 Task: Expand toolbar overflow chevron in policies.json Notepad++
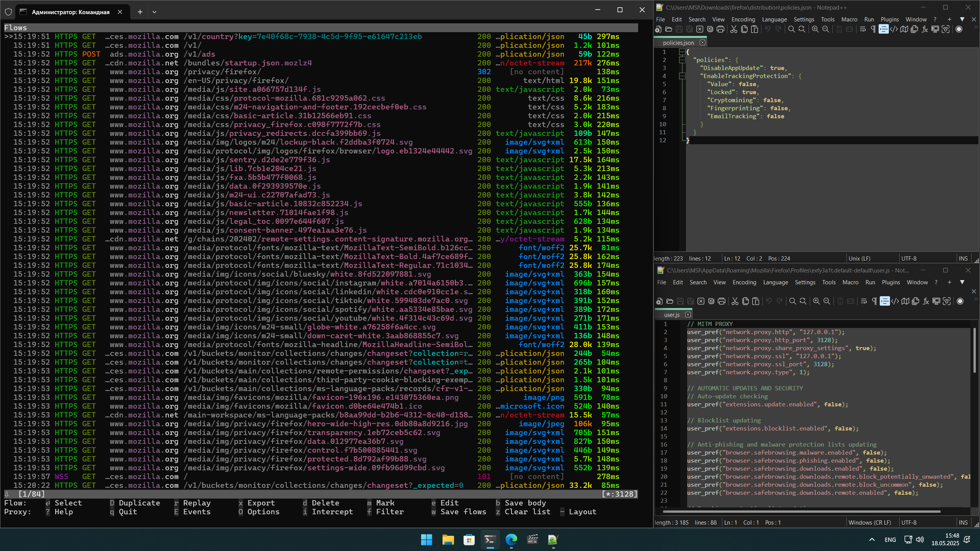[x=975, y=27]
